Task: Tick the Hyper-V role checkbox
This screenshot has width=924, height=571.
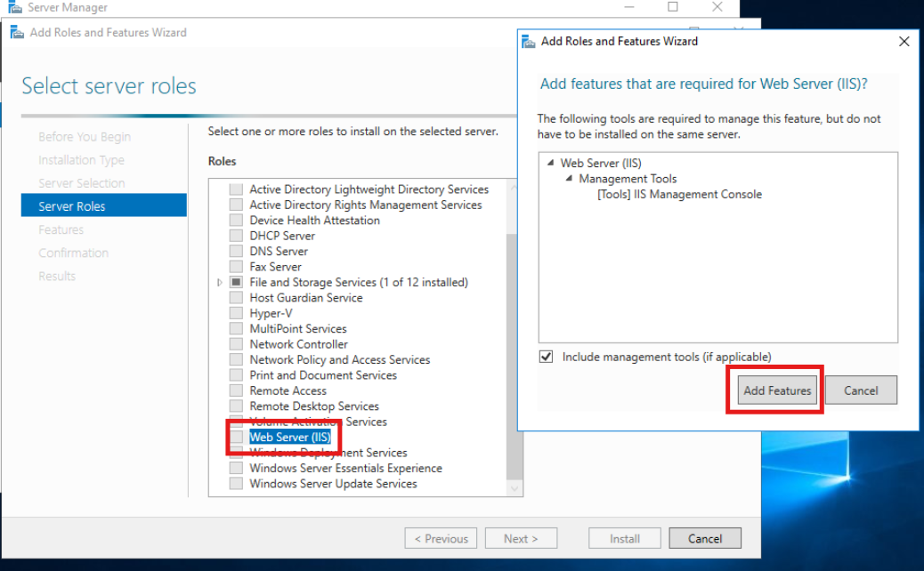Action: (x=236, y=313)
